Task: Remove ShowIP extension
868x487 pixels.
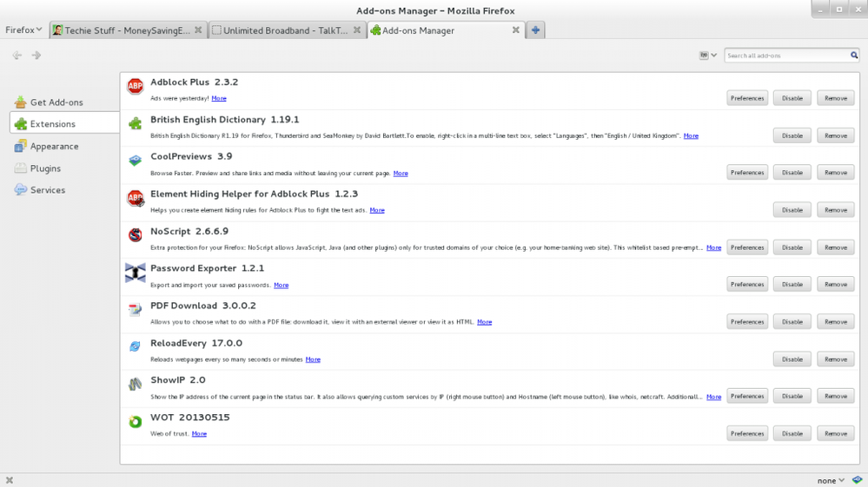Action: coord(835,397)
